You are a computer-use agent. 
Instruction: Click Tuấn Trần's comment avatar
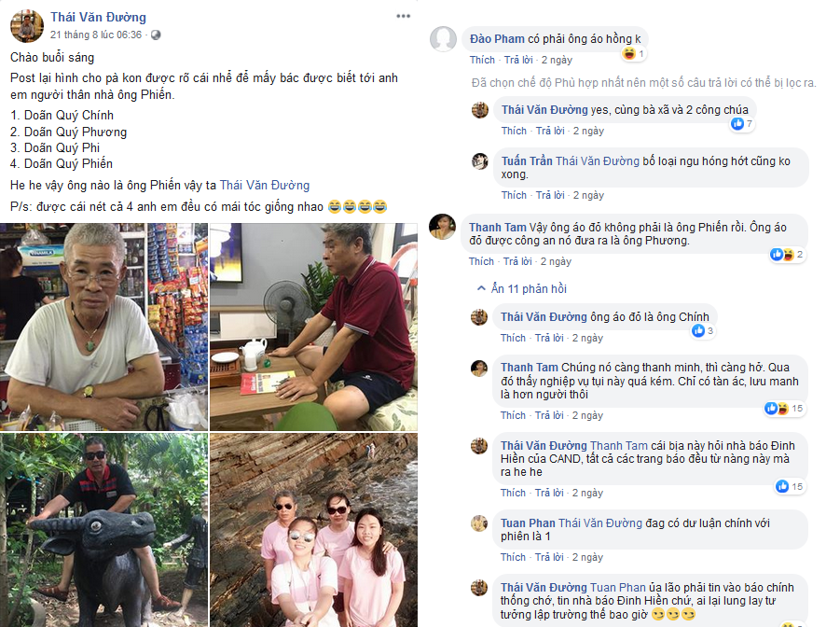[480, 160]
